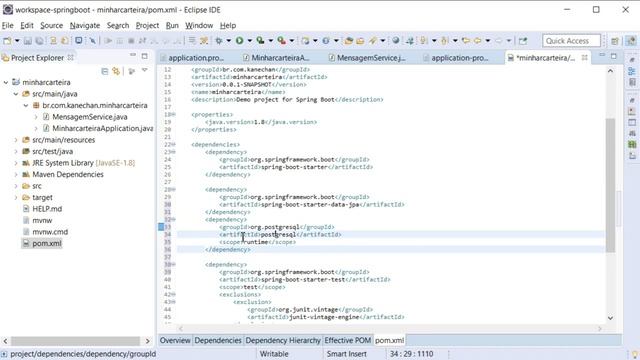
Task: Open a console with the terminal icon
Action: click(79, 41)
